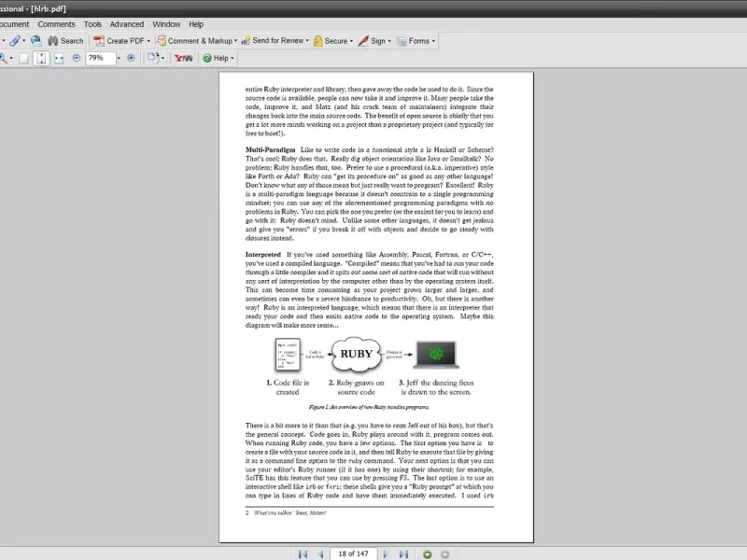The height and width of the screenshot is (560, 747).
Task: Expand the Forms dropdown arrow
Action: (x=433, y=41)
